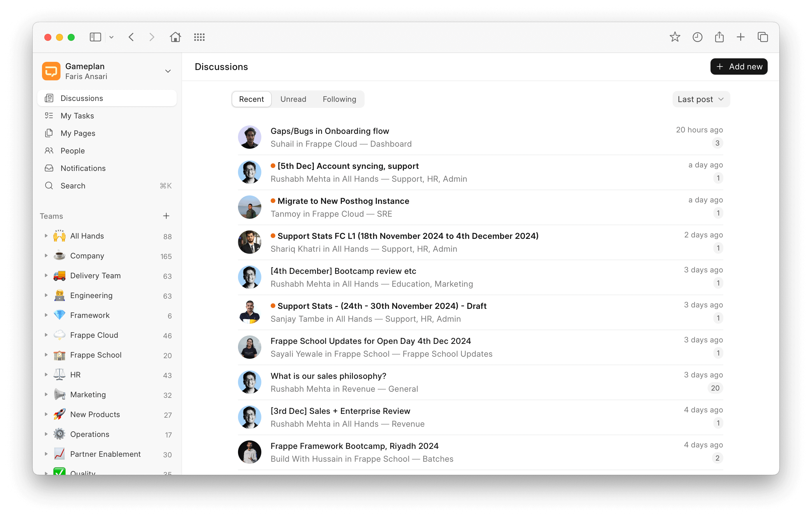Open Gaps/Bugs in Onboarding flow discussion
Viewport: 812px width, 518px height.
pyautogui.click(x=330, y=131)
